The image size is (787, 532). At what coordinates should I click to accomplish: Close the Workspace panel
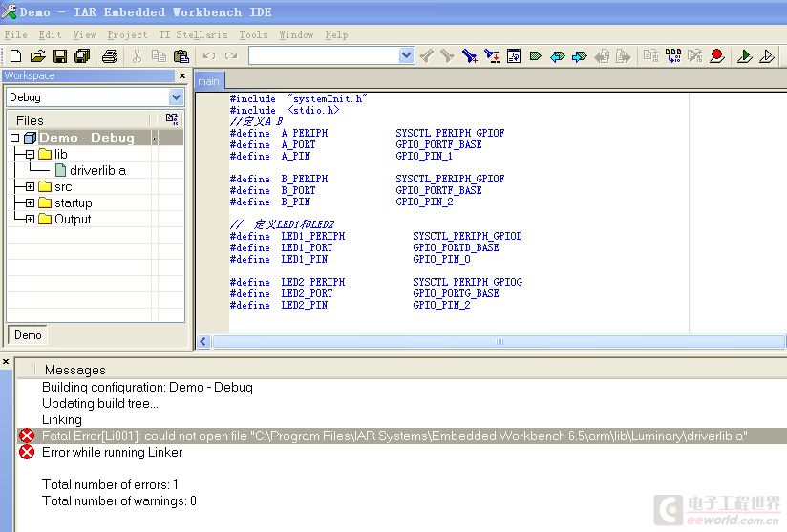[x=182, y=75]
